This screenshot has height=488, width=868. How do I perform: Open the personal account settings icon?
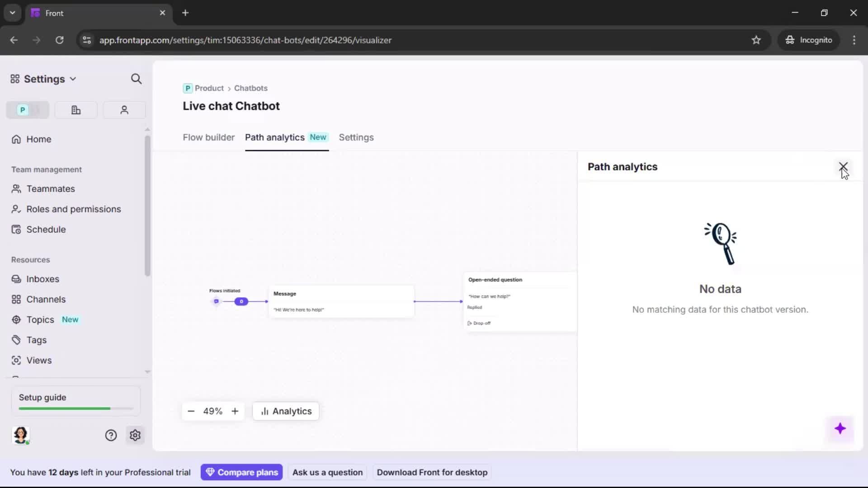[x=124, y=110]
